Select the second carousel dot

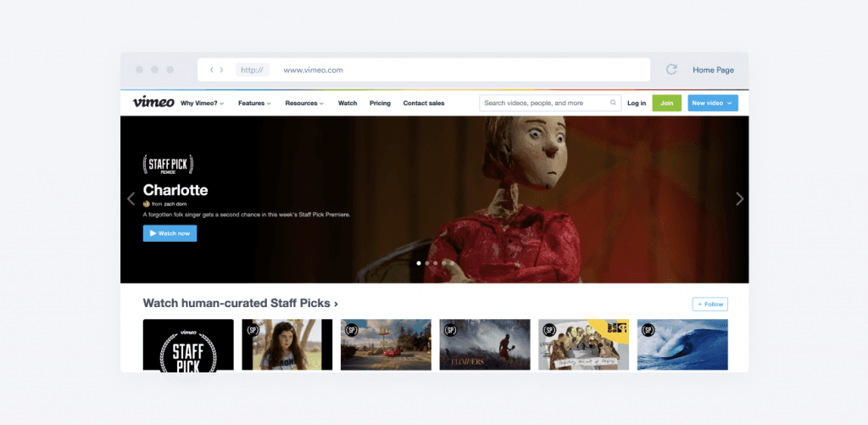[427, 263]
